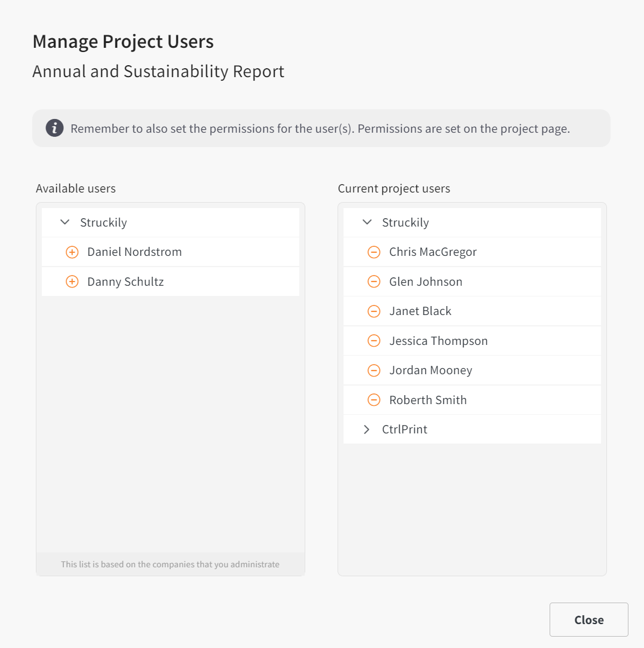Select the Glen Johnson name entry
The image size is (644, 648).
425,282
